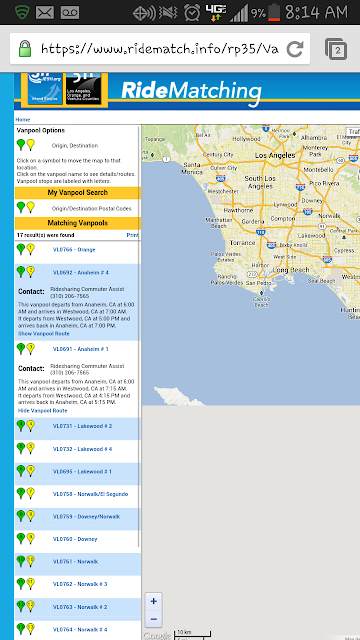This screenshot has width=360, height=640.
Task: Open vanpool VL0766 - Orange
Action: coord(74,250)
